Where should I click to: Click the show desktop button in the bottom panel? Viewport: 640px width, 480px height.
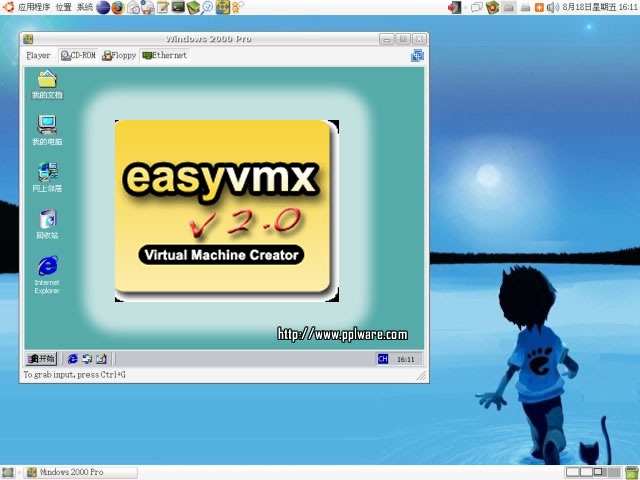(x=8, y=472)
